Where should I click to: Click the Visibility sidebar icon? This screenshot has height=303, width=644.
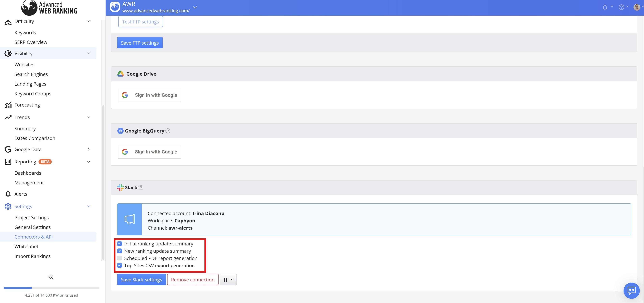coord(8,53)
